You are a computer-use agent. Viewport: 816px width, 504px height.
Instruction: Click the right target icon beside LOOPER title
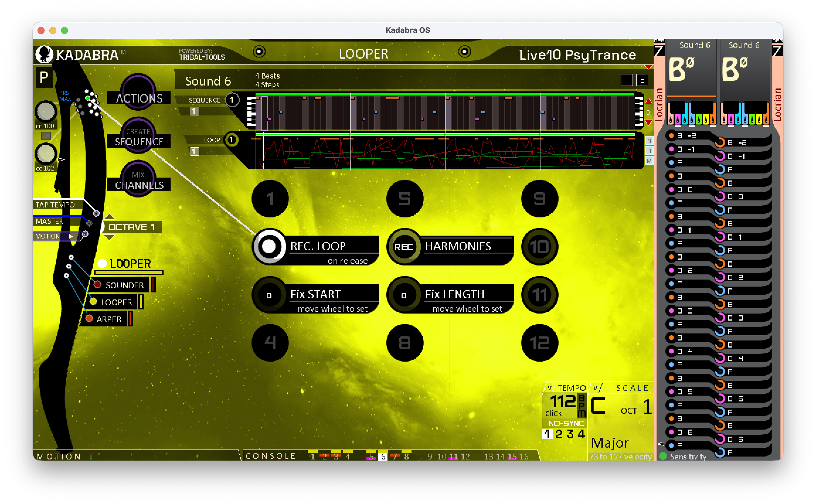pyautogui.click(x=464, y=52)
